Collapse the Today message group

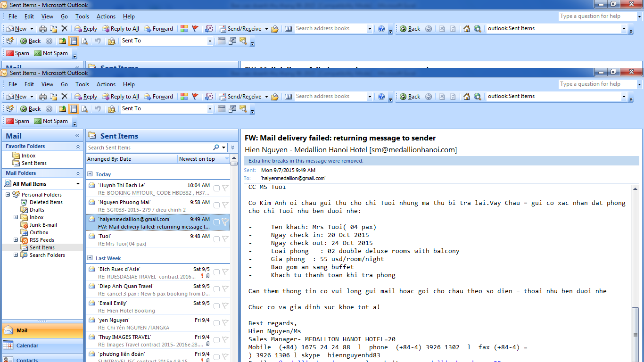(x=90, y=174)
